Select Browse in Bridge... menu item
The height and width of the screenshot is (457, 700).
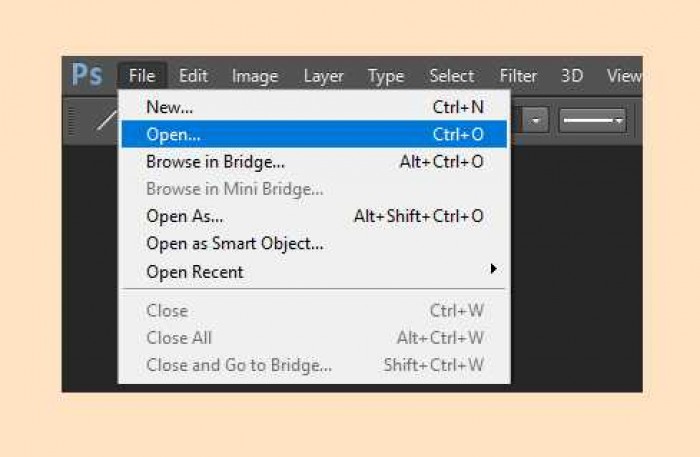[x=314, y=162]
